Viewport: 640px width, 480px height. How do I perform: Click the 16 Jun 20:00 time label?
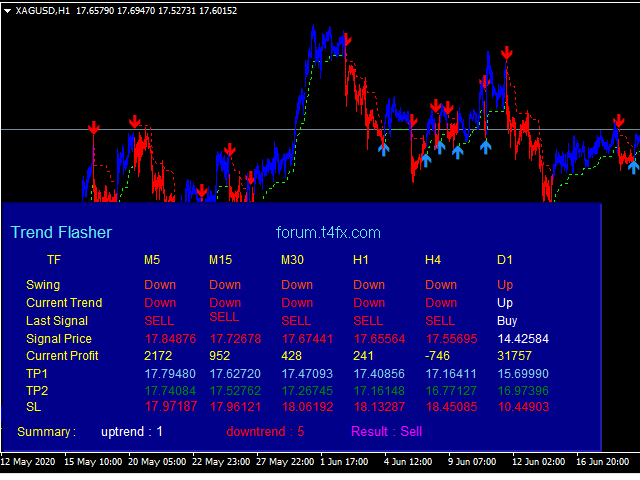click(x=602, y=462)
